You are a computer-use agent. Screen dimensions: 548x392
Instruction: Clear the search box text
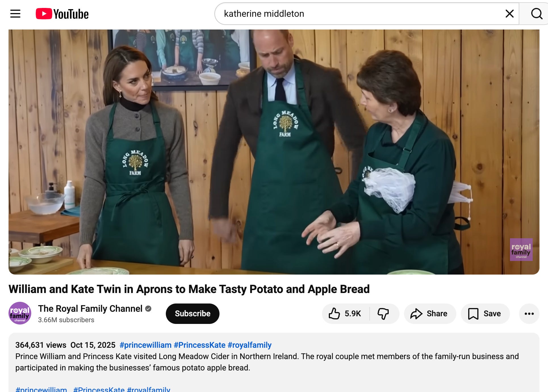509,14
